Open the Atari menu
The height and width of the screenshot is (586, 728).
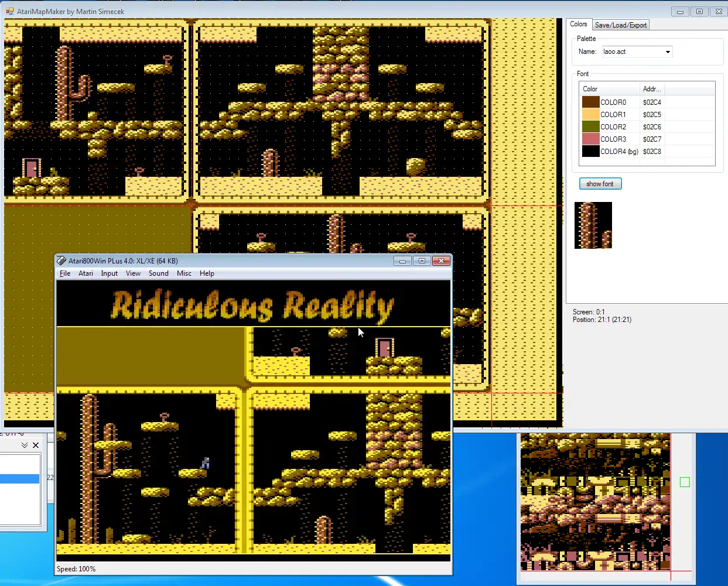click(86, 273)
